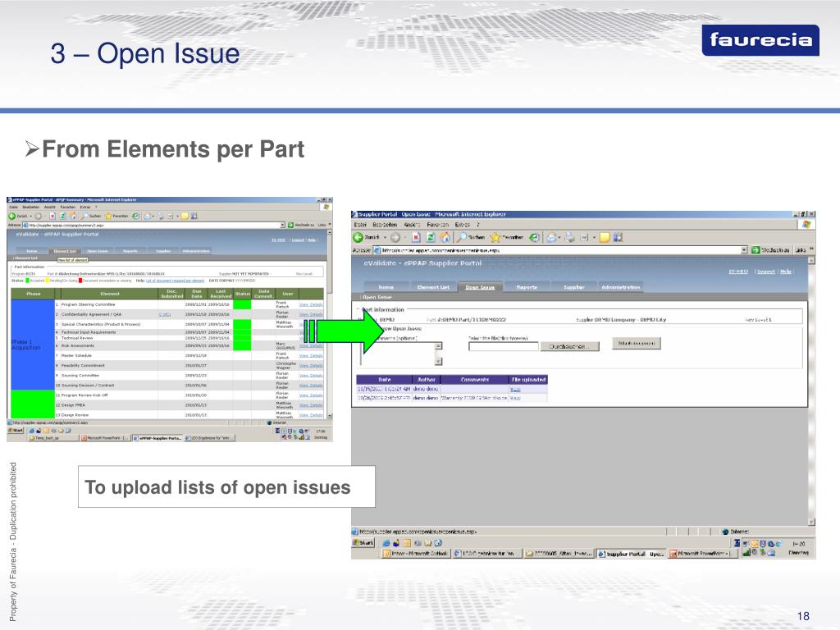Click Microsoft PowerPoint taskbar button in left window
Image resolution: width=840 pixels, height=630 pixels.
pyautogui.click(x=104, y=438)
